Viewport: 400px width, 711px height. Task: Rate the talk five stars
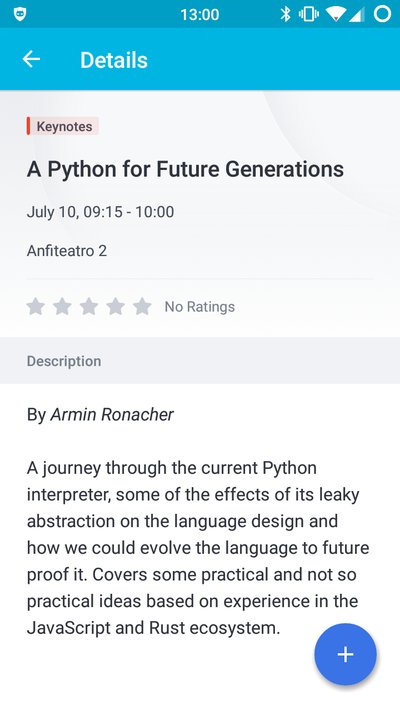[x=142, y=307]
